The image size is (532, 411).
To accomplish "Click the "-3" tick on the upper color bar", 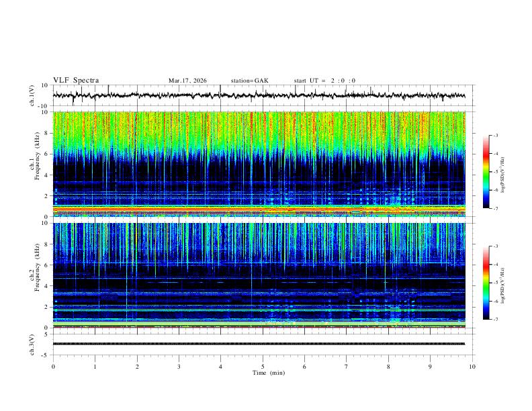I will click(x=495, y=135).
